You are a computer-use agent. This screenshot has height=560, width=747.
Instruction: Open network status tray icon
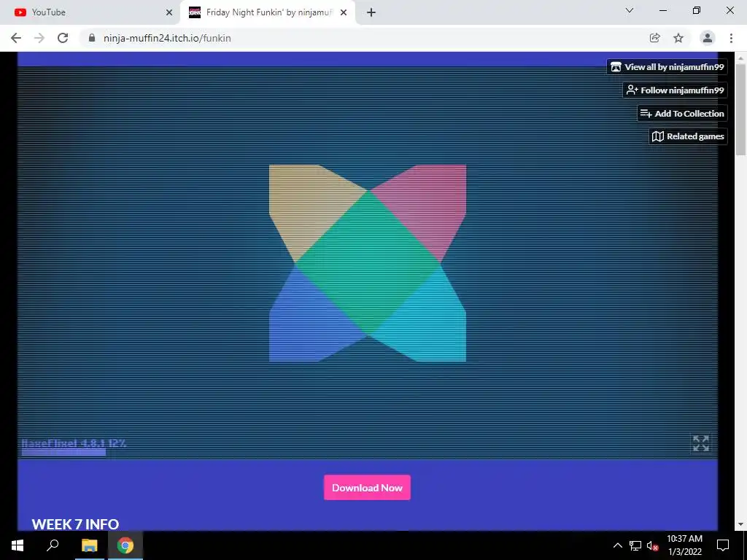point(635,545)
